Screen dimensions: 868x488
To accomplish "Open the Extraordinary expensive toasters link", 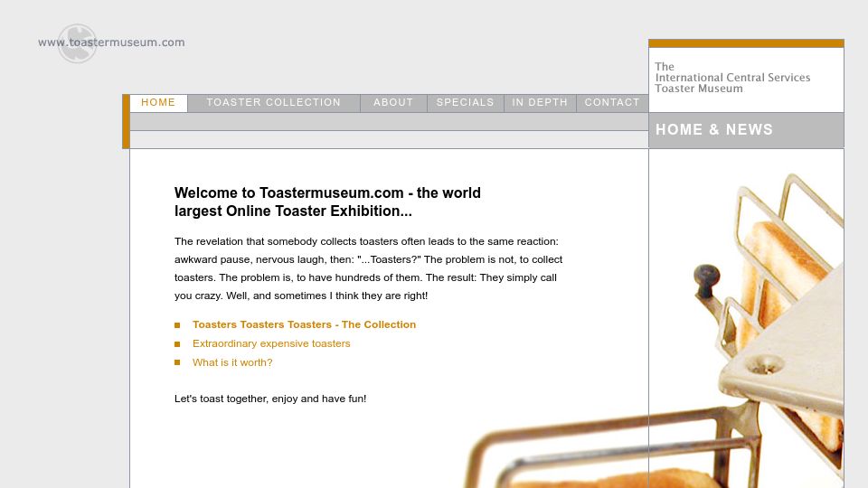I will [x=271, y=343].
